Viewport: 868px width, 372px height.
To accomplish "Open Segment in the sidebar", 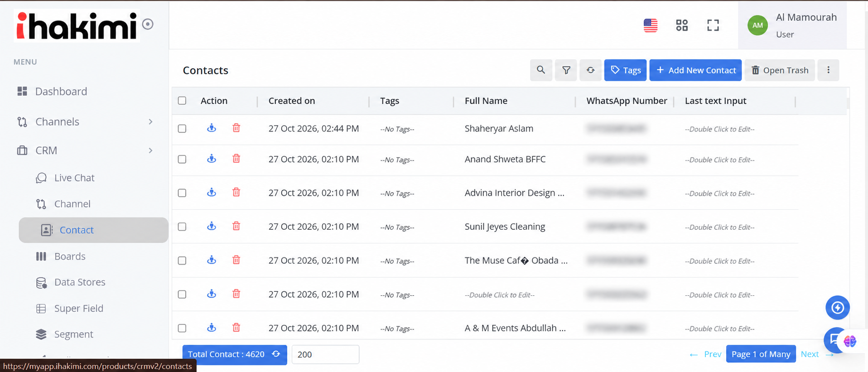I will tap(73, 334).
